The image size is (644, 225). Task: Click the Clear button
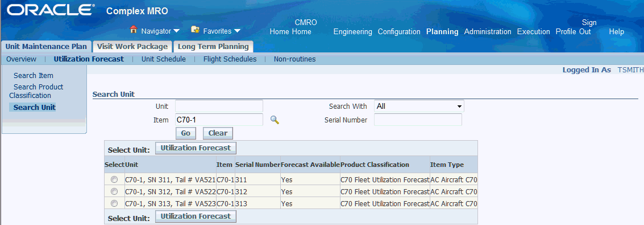click(218, 133)
